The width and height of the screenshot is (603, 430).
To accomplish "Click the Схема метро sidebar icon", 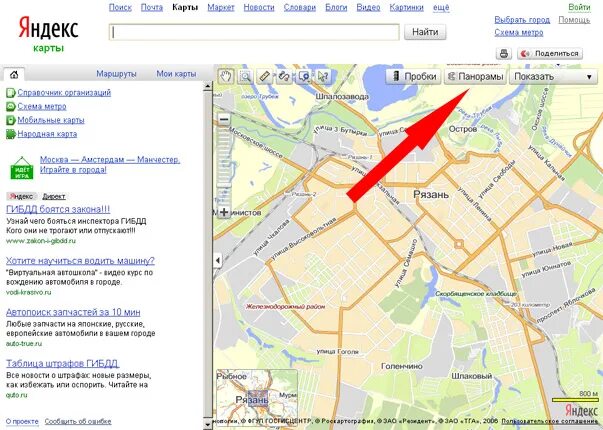I will (x=10, y=107).
